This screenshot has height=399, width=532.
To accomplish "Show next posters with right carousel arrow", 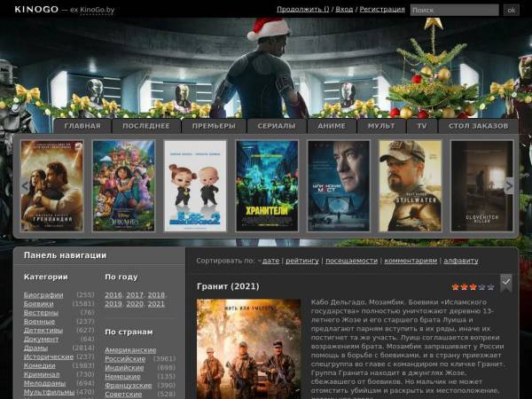I will click(509, 185).
